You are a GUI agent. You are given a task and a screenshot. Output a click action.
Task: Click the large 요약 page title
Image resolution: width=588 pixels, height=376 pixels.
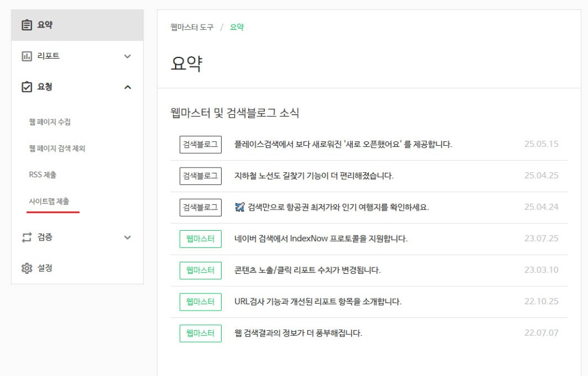point(187,64)
